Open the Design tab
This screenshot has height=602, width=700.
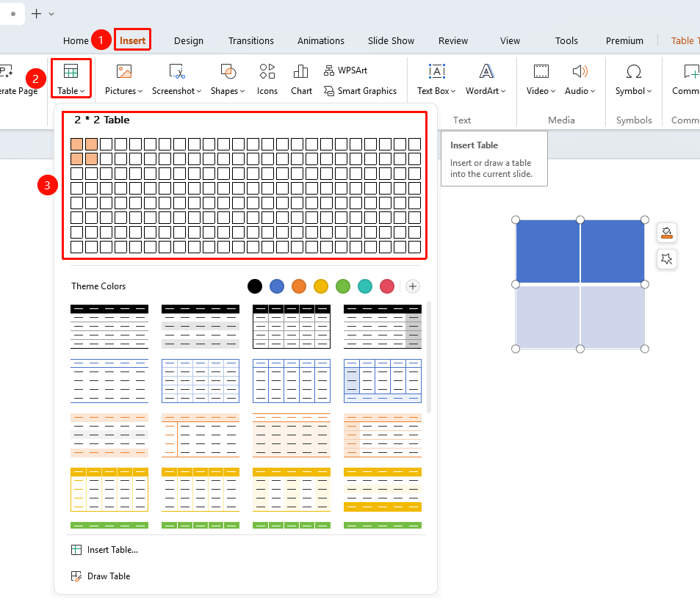pos(188,40)
